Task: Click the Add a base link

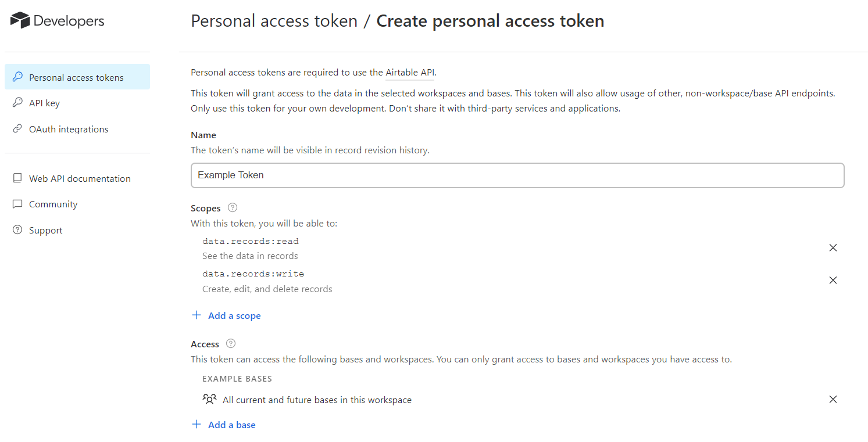Action: click(232, 425)
